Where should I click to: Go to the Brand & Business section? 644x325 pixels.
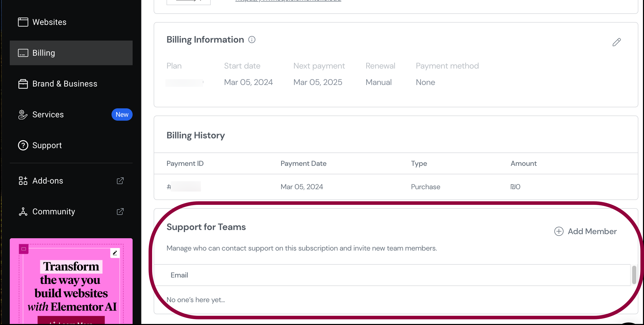(x=71, y=84)
